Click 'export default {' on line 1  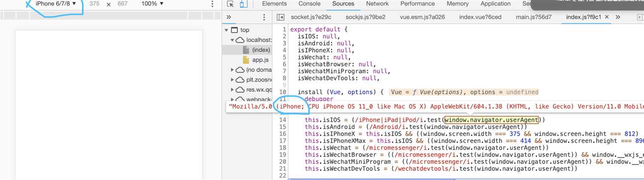pos(319,29)
